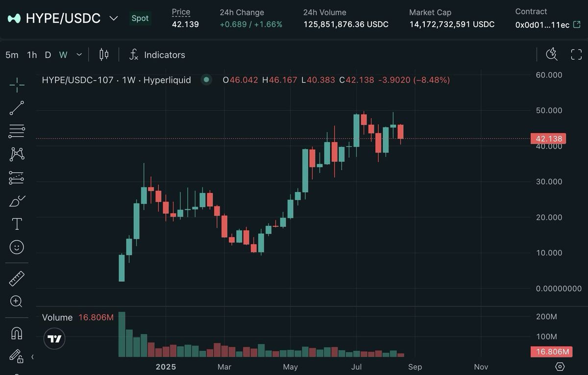Image resolution: width=588 pixels, height=375 pixels.
Task: Choose the text annotation tool
Action: (17, 224)
